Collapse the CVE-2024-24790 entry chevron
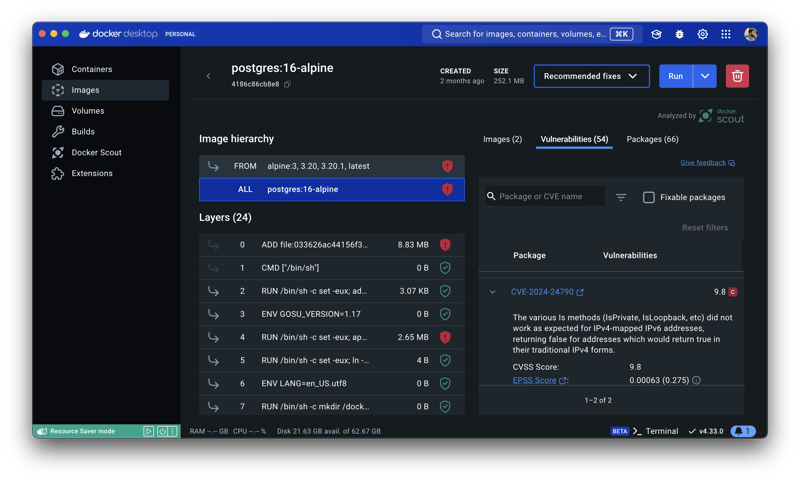The image size is (800, 481). point(492,292)
